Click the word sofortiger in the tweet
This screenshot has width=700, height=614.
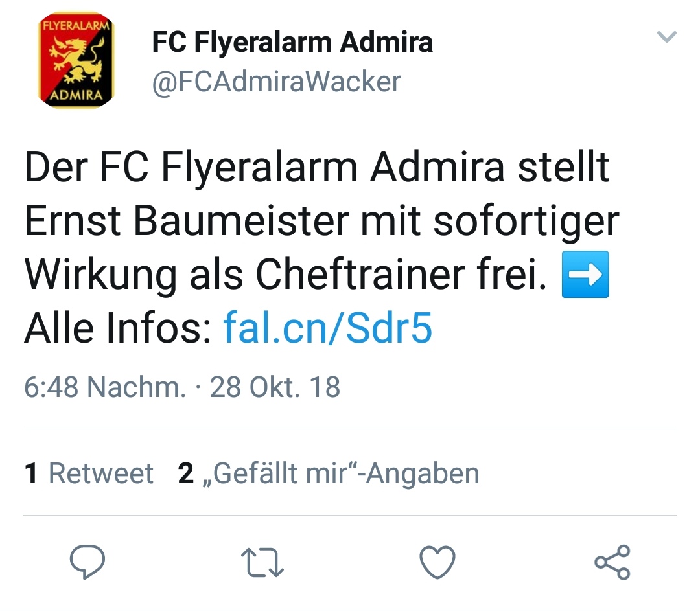(x=526, y=222)
